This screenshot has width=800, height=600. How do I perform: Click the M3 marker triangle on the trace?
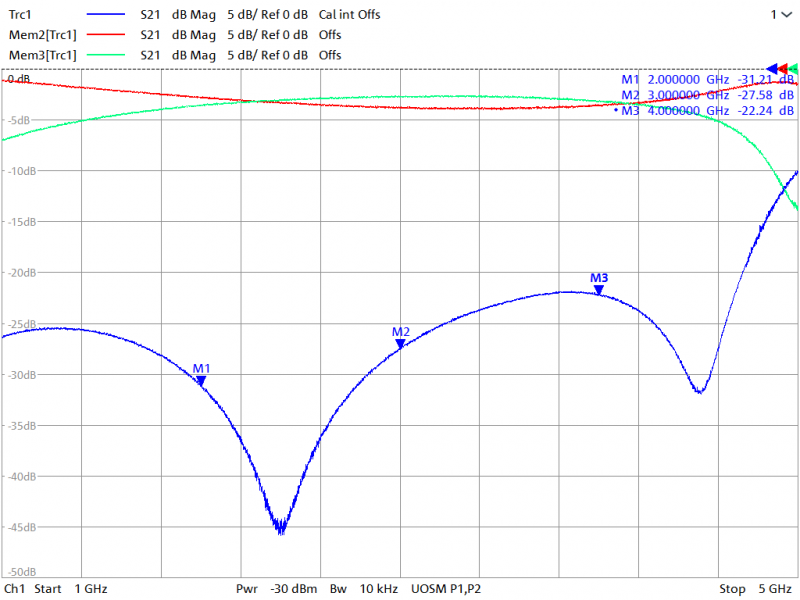click(x=599, y=290)
